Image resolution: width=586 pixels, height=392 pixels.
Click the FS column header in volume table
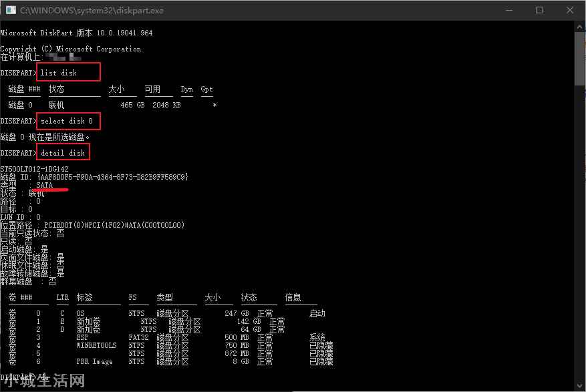(x=133, y=297)
